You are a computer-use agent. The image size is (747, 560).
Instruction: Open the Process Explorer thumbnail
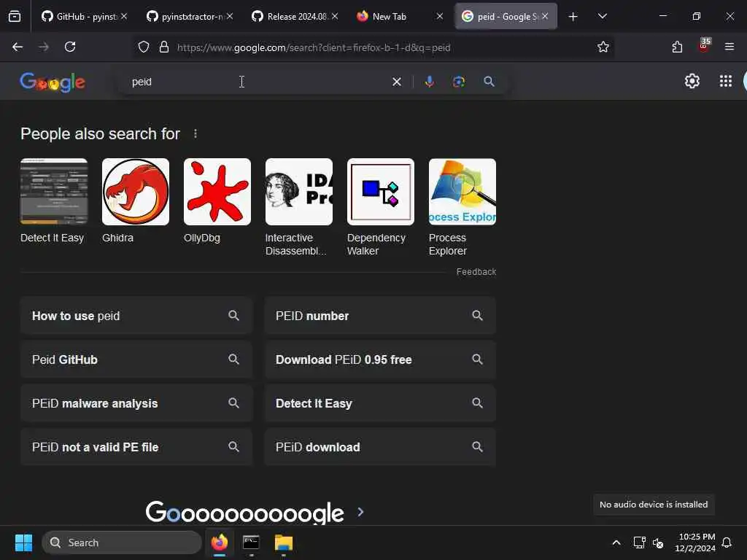click(x=462, y=192)
